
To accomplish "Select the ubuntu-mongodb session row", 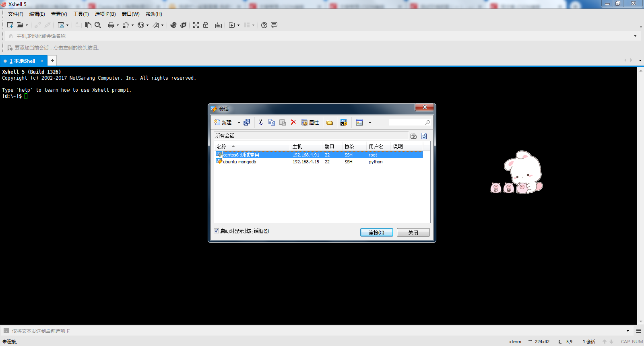I will pyautogui.click(x=319, y=162).
